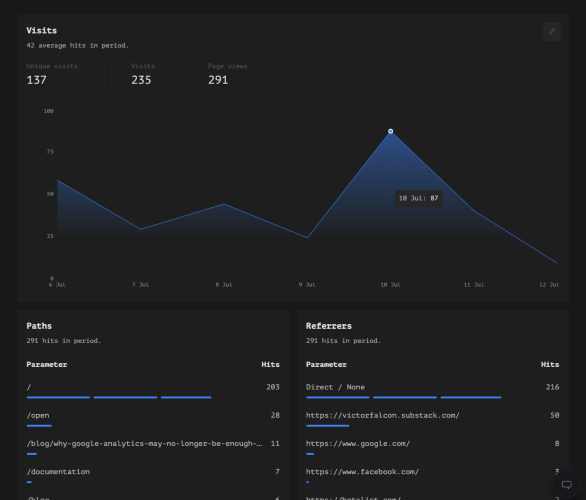The height and width of the screenshot is (500, 586).
Task: Click the 10 Jul x-axis label
Action: 390,285
